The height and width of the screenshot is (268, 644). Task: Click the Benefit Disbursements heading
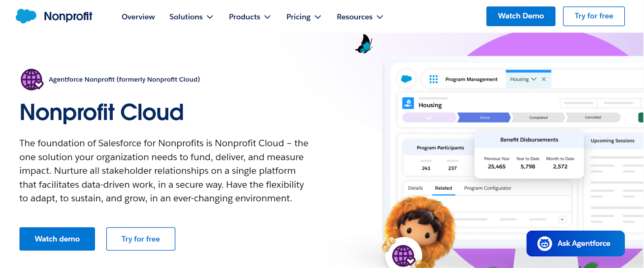pyautogui.click(x=529, y=140)
